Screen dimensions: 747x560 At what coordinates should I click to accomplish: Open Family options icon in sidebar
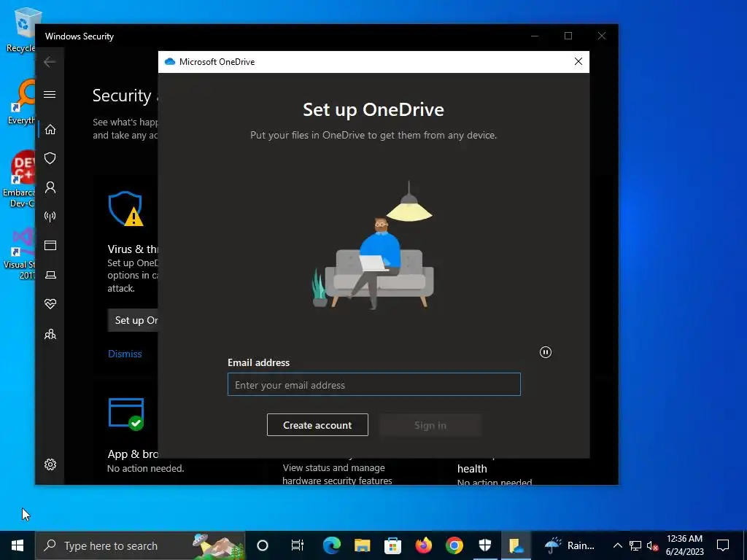click(50, 334)
